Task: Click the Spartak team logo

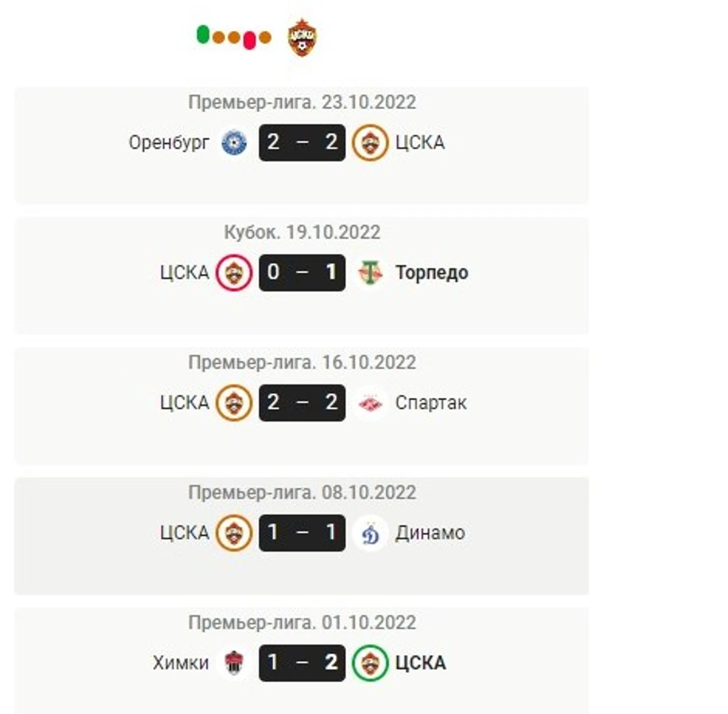Action: tap(370, 403)
